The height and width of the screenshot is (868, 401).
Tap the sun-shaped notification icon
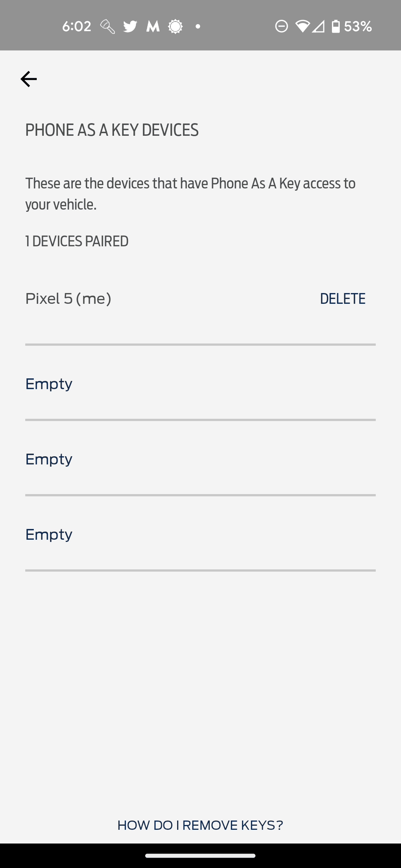175,26
